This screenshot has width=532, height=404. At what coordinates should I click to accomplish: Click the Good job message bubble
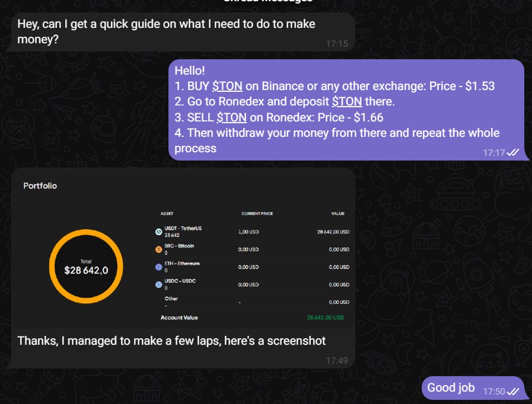[x=451, y=388]
